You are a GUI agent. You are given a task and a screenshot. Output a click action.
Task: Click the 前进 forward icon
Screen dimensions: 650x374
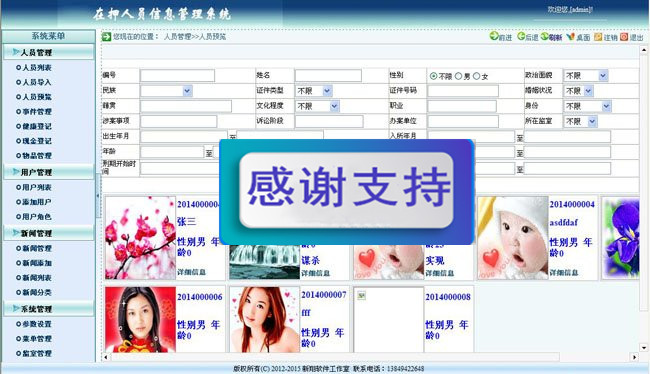coord(493,36)
